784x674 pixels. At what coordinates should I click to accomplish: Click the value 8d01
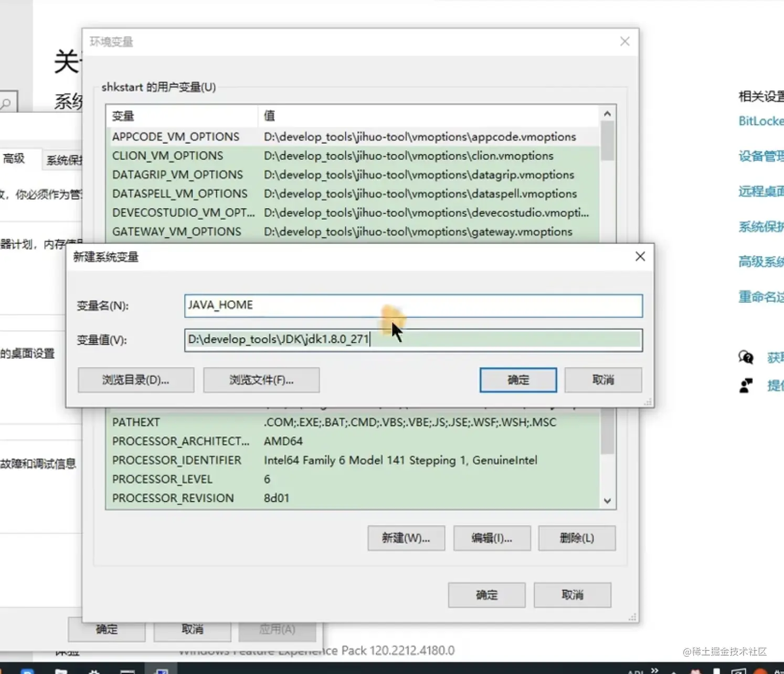point(276,498)
